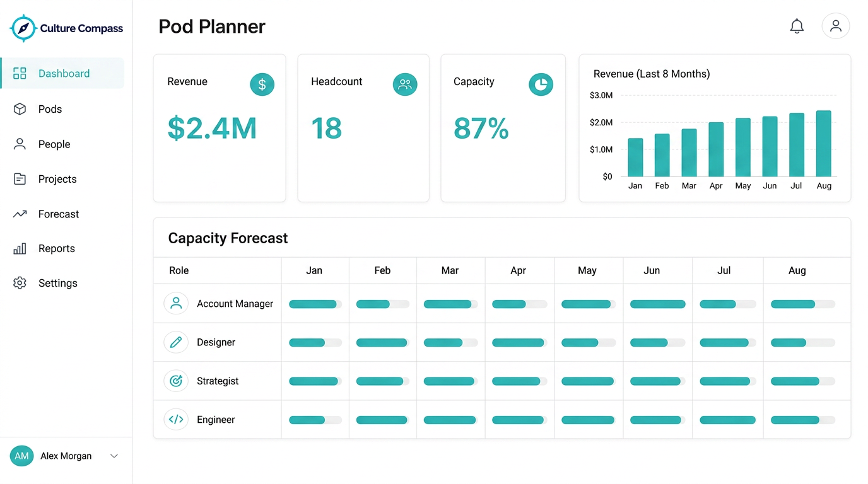Click the Jan column header in table
Image resolution: width=868 pixels, height=484 pixels.
314,270
